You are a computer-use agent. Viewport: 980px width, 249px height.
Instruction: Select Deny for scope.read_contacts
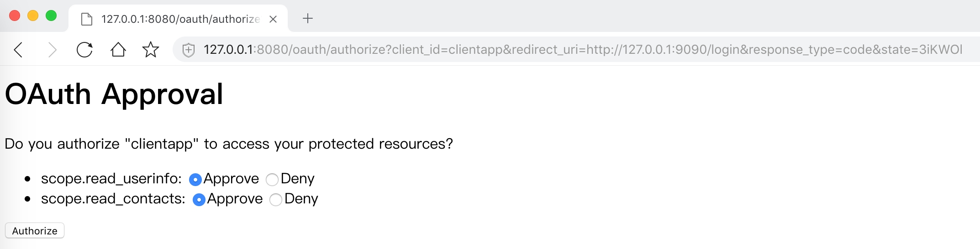(276, 200)
